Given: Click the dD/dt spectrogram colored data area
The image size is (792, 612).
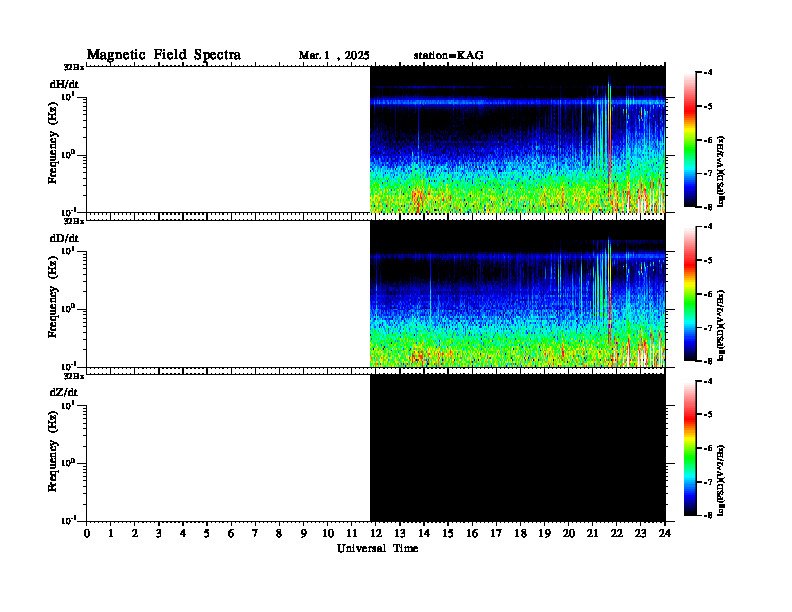Looking at the screenshot, I should (x=518, y=294).
